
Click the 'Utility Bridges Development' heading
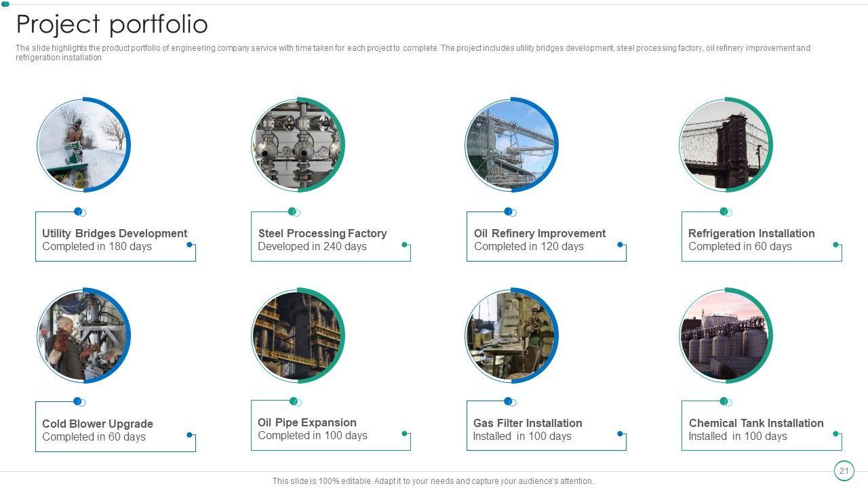click(115, 233)
